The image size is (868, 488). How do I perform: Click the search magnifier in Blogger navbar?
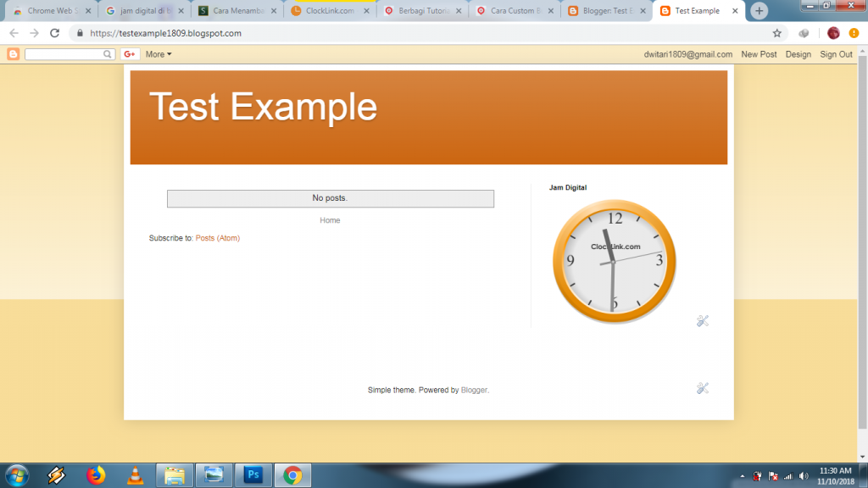click(108, 54)
